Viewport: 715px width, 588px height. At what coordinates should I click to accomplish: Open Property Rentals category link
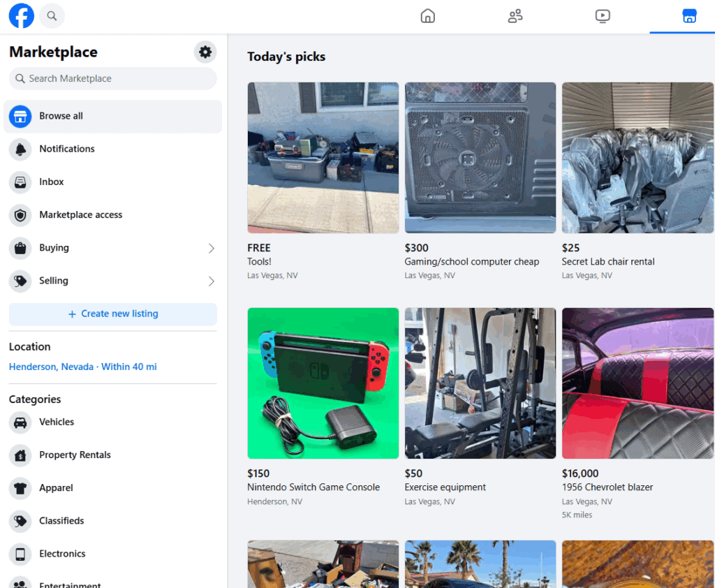pos(75,455)
